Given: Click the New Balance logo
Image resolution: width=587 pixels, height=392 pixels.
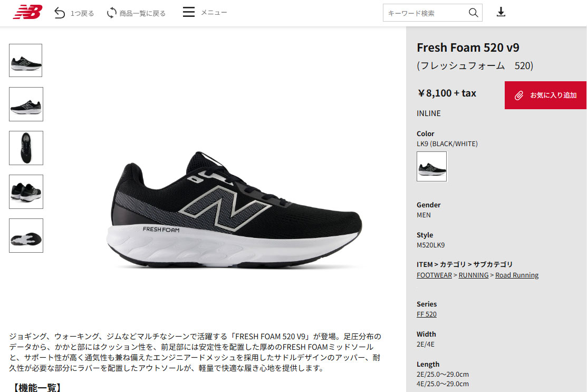Looking at the screenshot, I should pos(28,12).
